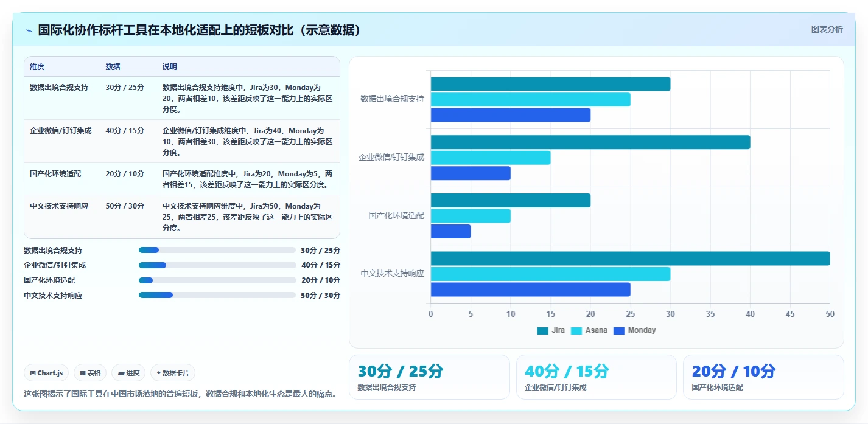
Task: Click the Jira bar for 国产化环境适配
Action: 511,200
